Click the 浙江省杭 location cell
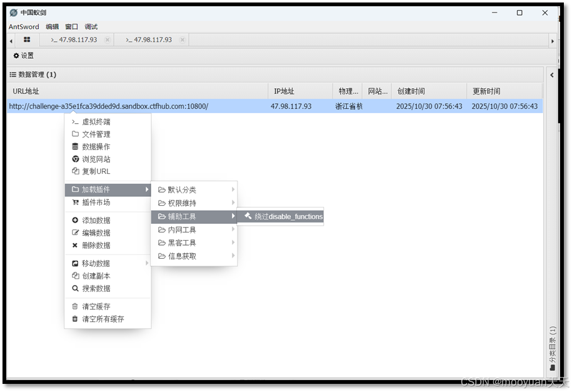Image resolution: width=572 pixels, height=392 pixels. (x=348, y=106)
